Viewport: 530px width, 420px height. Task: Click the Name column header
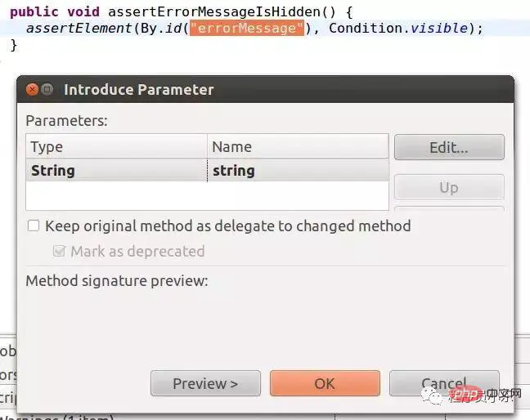coord(298,147)
